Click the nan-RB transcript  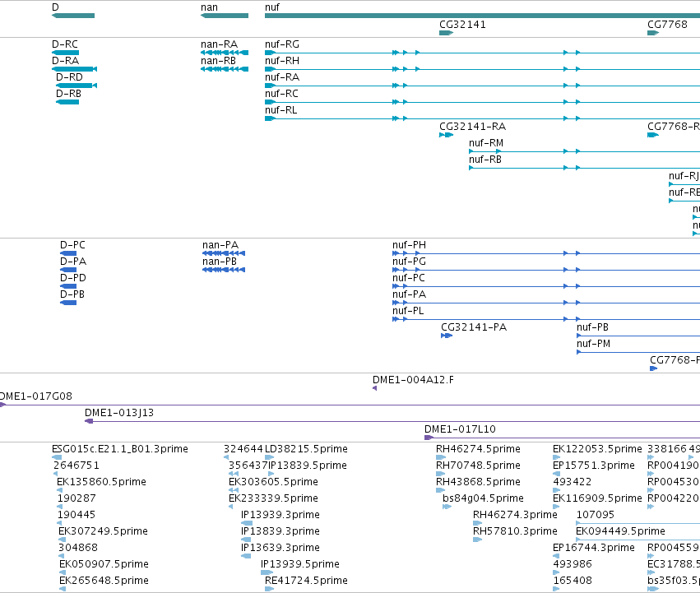coord(225,69)
